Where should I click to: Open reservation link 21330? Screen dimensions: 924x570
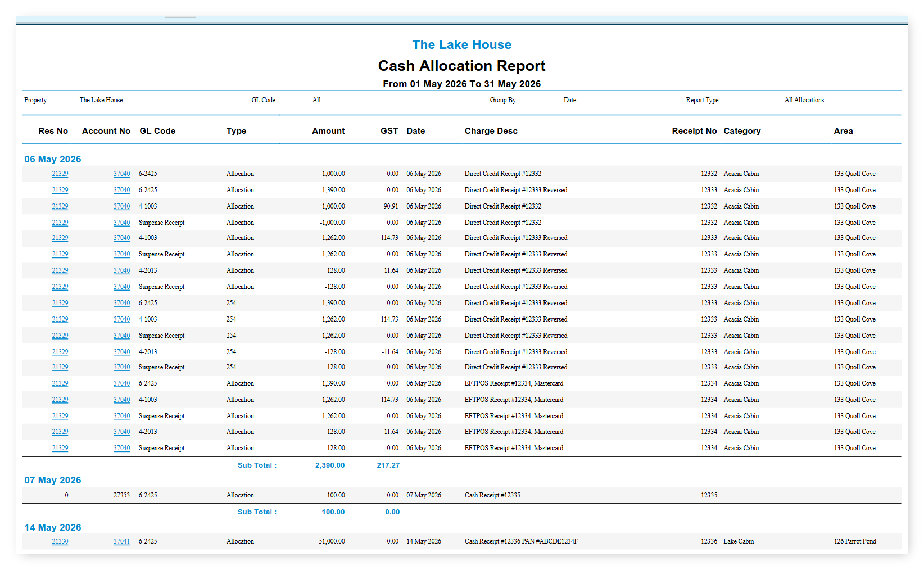pos(60,541)
